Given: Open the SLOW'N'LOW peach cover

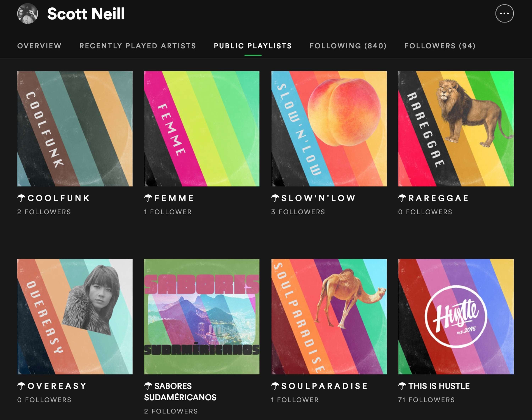Looking at the screenshot, I should [329, 129].
